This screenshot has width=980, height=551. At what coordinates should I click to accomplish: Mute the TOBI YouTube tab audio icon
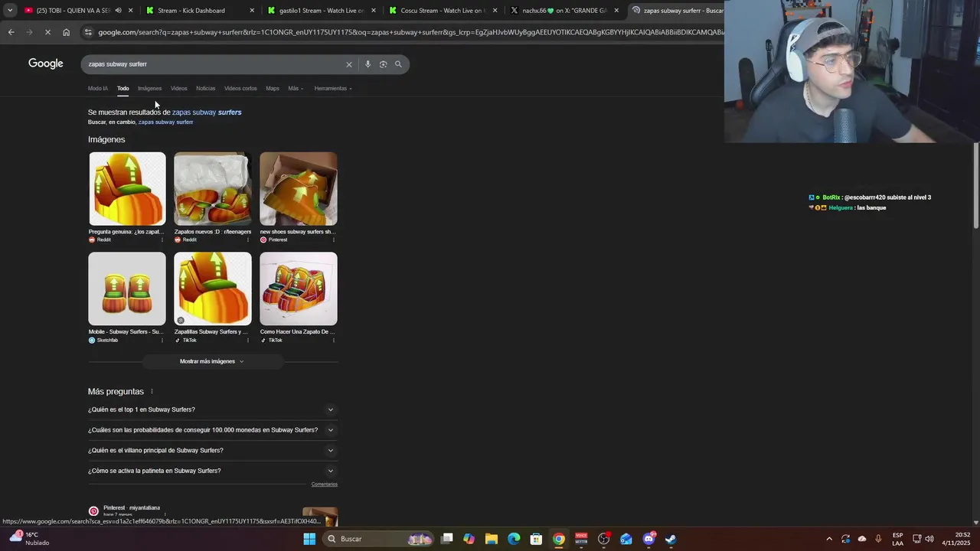click(118, 11)
